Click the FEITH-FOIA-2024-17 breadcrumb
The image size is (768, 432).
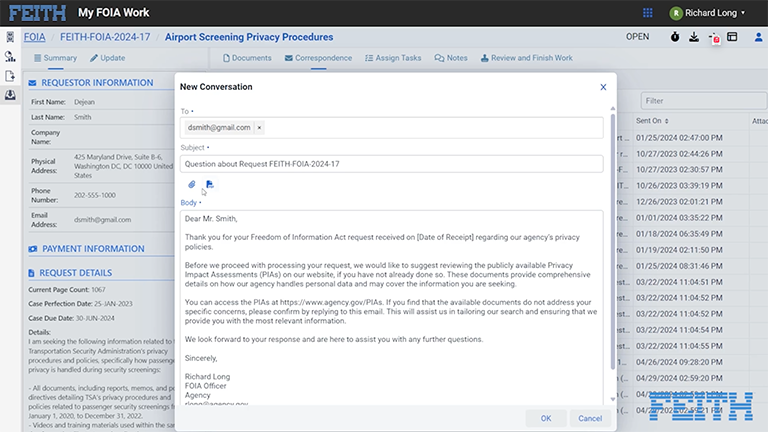tap(105, 37)
